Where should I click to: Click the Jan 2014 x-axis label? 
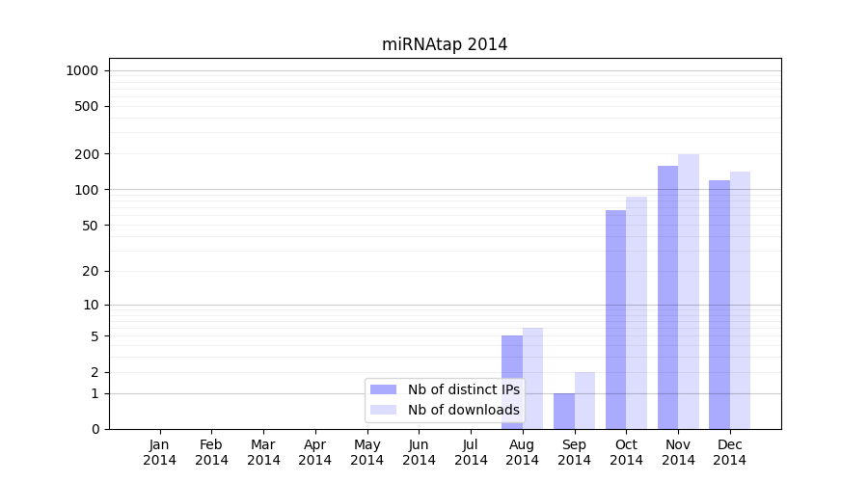[160, 452]
